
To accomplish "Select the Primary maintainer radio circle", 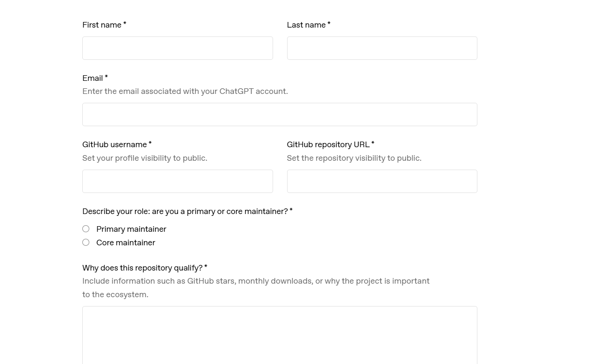I will 86,229.
